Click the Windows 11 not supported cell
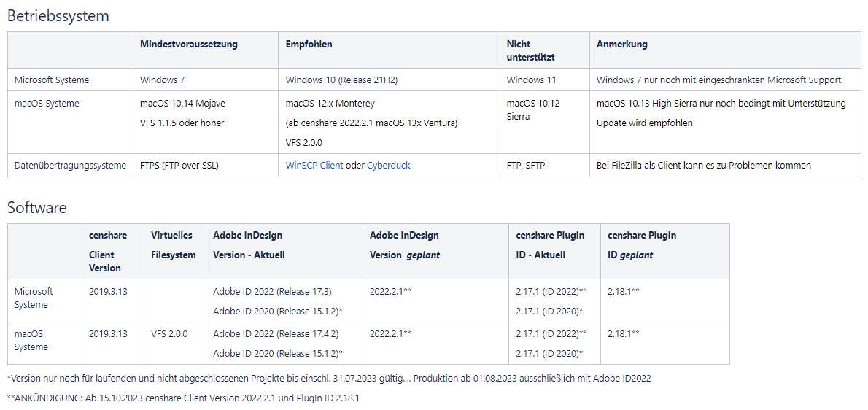868x410 pixels. click(x=532, y=80)
